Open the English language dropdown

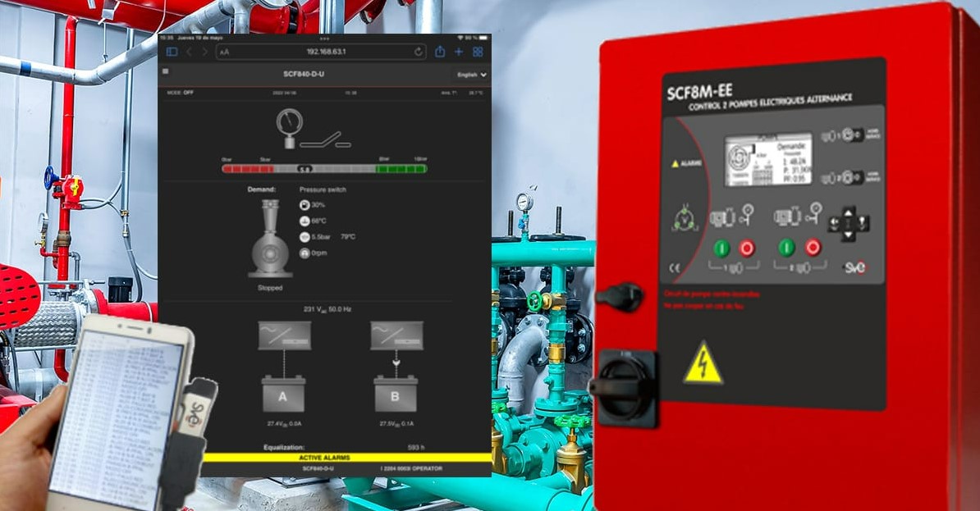(x=472, y=75)
